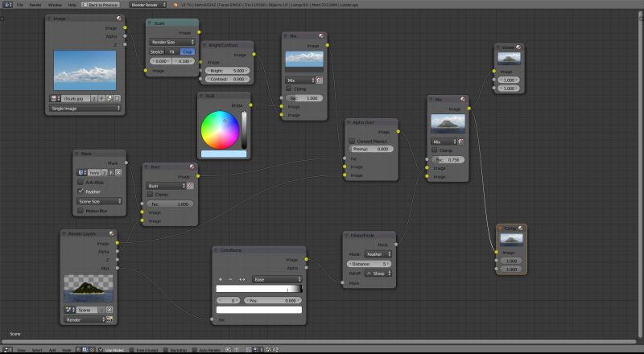Enable Clamp on the first Mix node
The height and width of the screenshot is (354, 644).
click(289, 88)
